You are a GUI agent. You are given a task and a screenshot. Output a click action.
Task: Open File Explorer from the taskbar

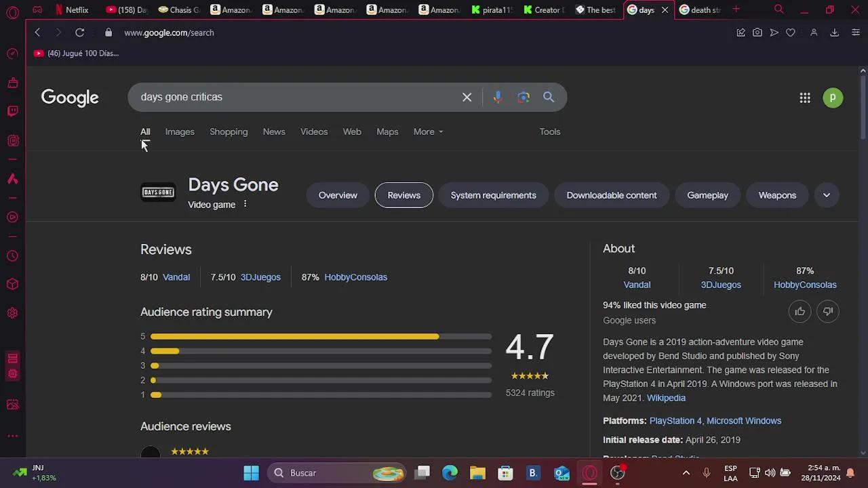(477, 473)
